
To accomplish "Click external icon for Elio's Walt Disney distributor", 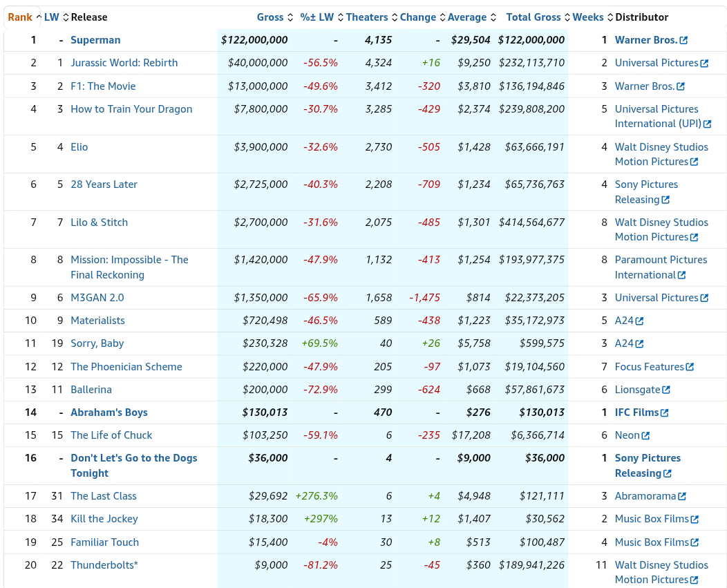I will coord(694,162).
